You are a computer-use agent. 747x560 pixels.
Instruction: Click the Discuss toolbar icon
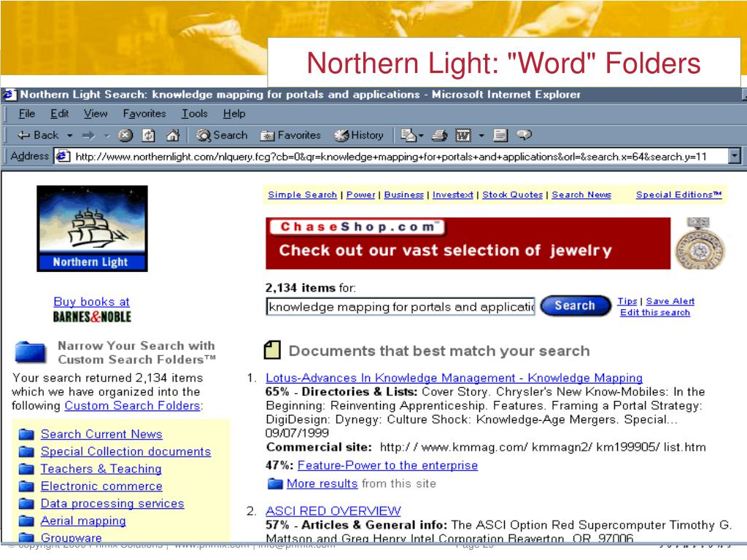(x=500, y=136)
